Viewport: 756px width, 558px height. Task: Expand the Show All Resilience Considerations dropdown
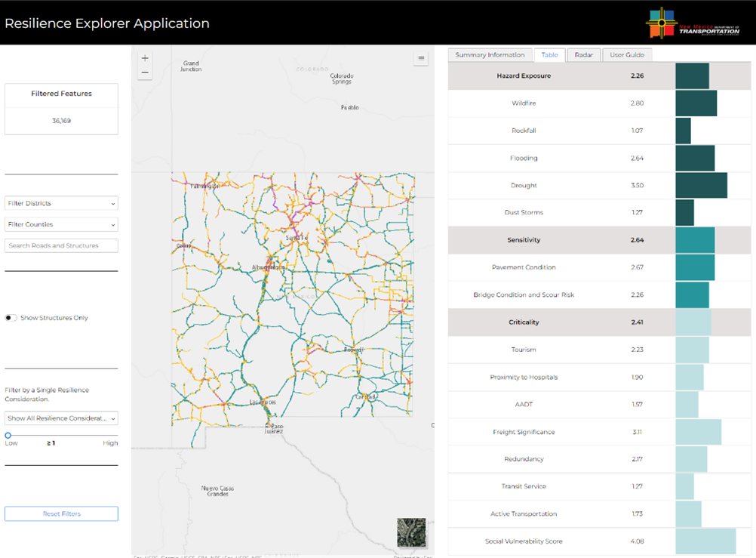[x=60, y=418]
